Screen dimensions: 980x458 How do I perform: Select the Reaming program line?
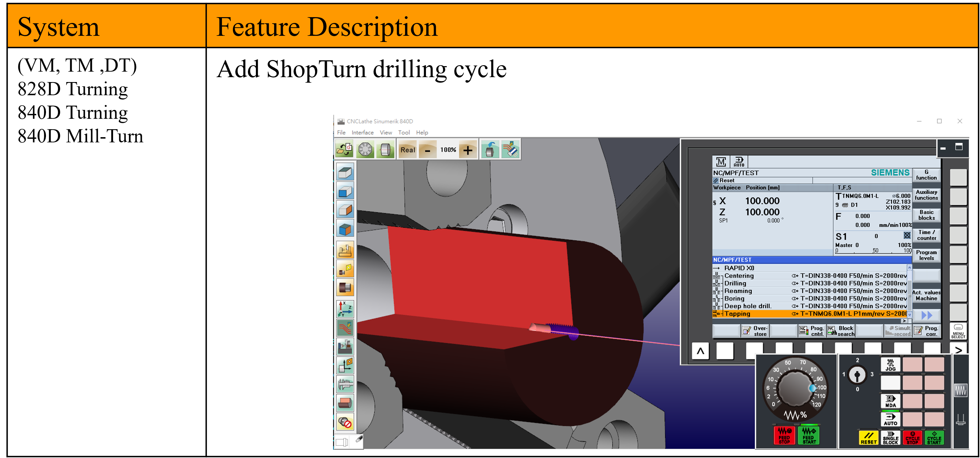[810, 291]
